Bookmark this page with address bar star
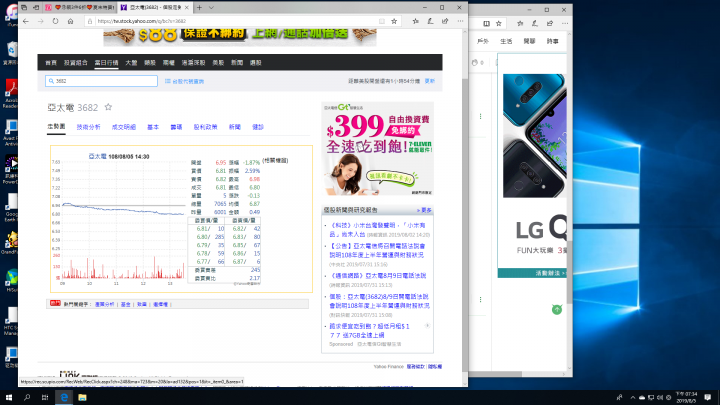This screenshot has width=720, height=405. coord(394,21)
